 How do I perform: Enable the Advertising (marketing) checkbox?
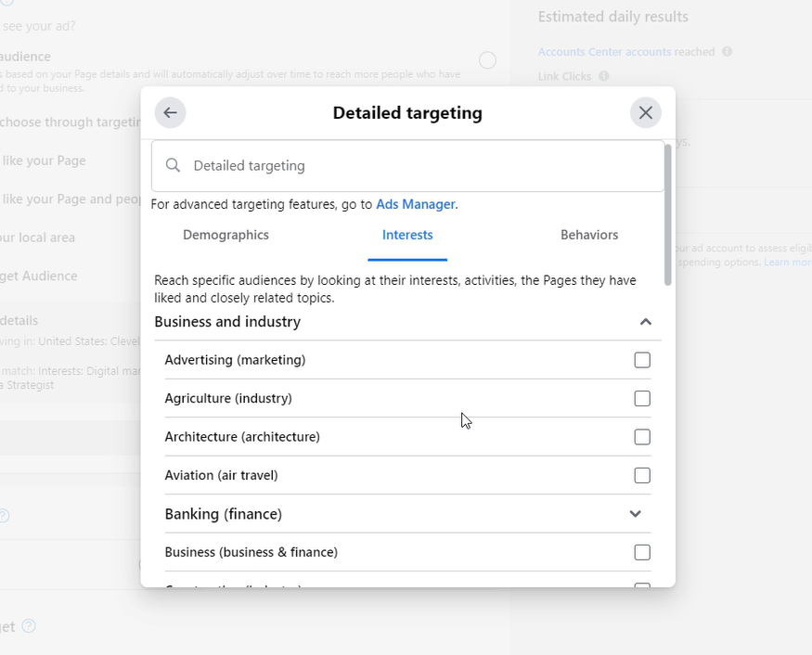(x=641, y=359)
